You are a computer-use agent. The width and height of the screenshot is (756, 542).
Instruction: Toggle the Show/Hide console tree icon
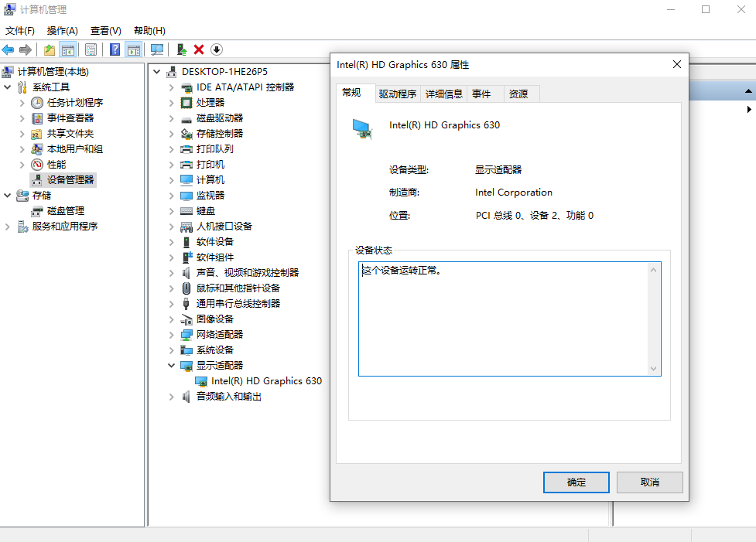click(x=67, y=49)
